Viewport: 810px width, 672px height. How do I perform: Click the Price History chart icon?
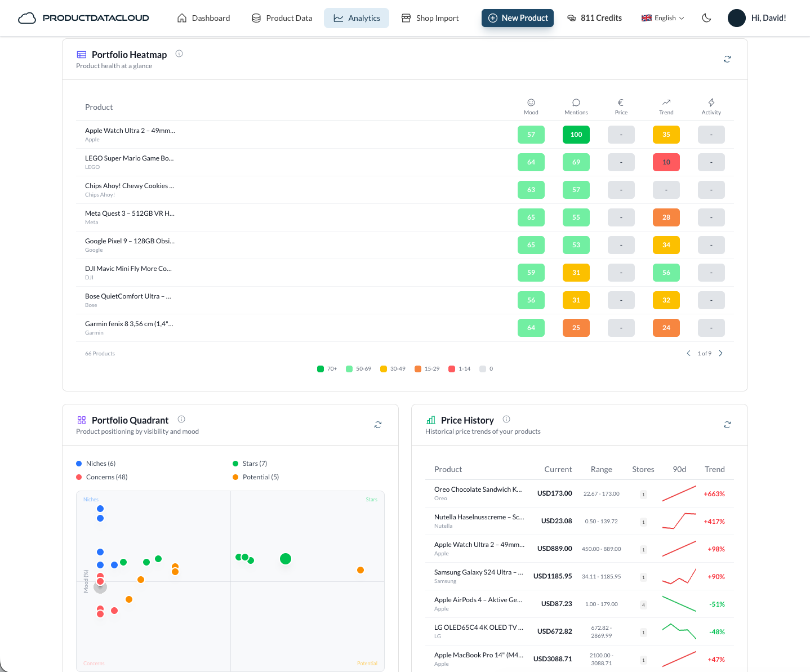pos(431,420)
